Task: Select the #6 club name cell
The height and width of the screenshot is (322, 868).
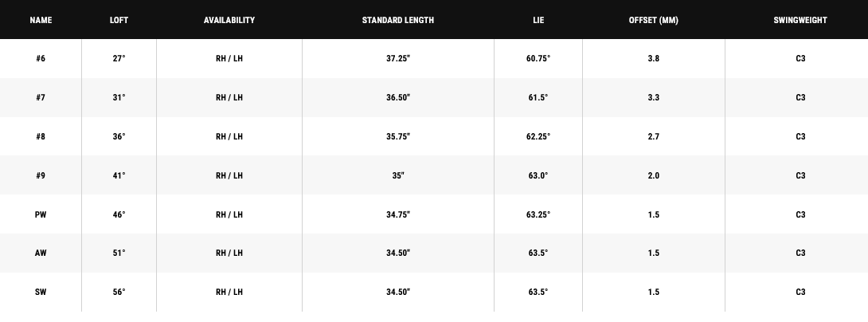Action: point(41,58)
